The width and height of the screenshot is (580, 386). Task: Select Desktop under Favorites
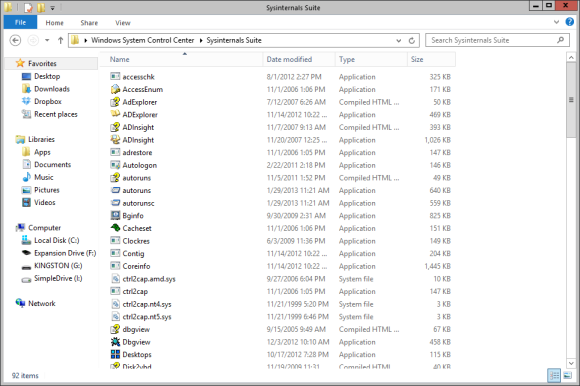pos(47,76)
